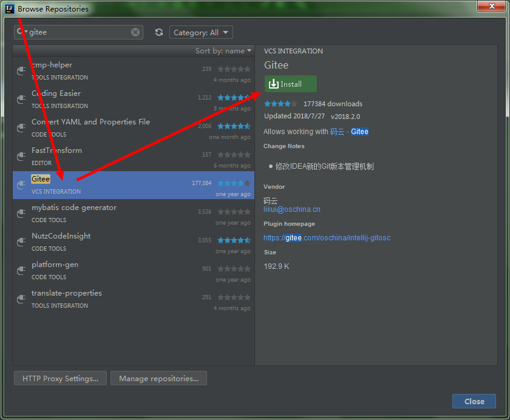Screen dimensions: 510x420
Task: Click the plug icon beside Gitee
Action: click(x=21, y=185)
